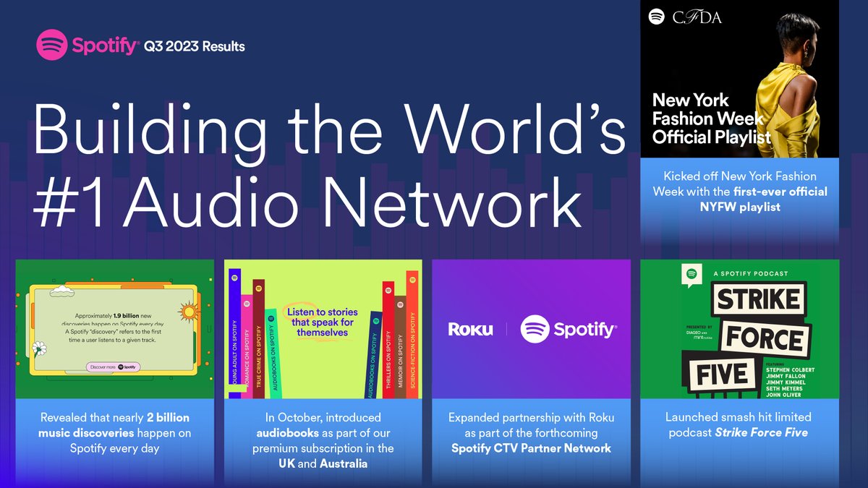Select the daisy flower drawing on the discovery card

(x=39, y=347)
